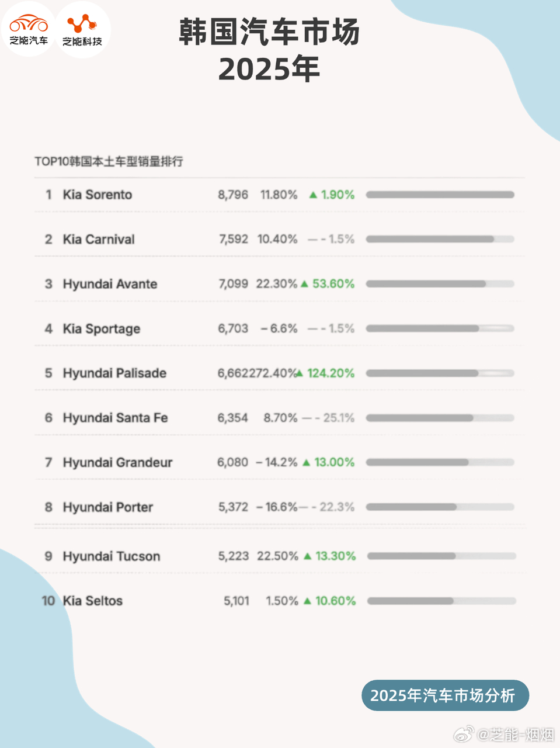Screen dimensions: 560x748
Task: Select the Hyundai Porter row name
Action: pyautogui.click(x=108, y=507)
